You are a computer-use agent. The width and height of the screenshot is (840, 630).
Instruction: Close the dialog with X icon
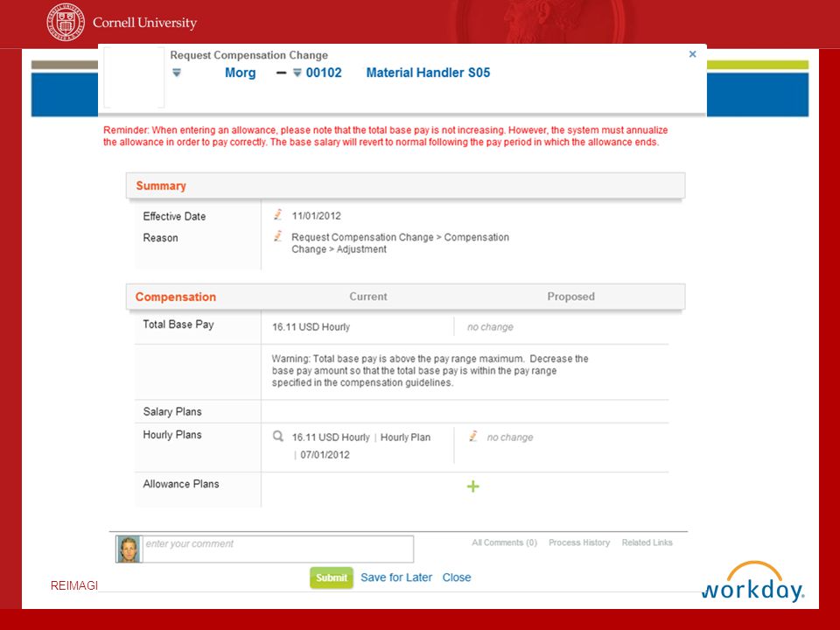pyautogui.click(x=692, y=54)
